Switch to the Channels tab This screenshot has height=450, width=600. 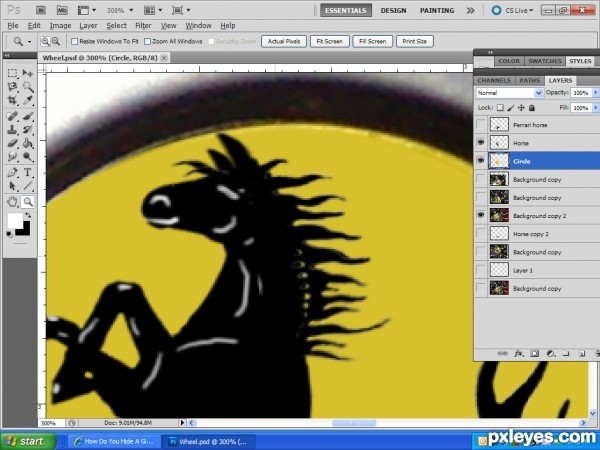tap(494, 80)
